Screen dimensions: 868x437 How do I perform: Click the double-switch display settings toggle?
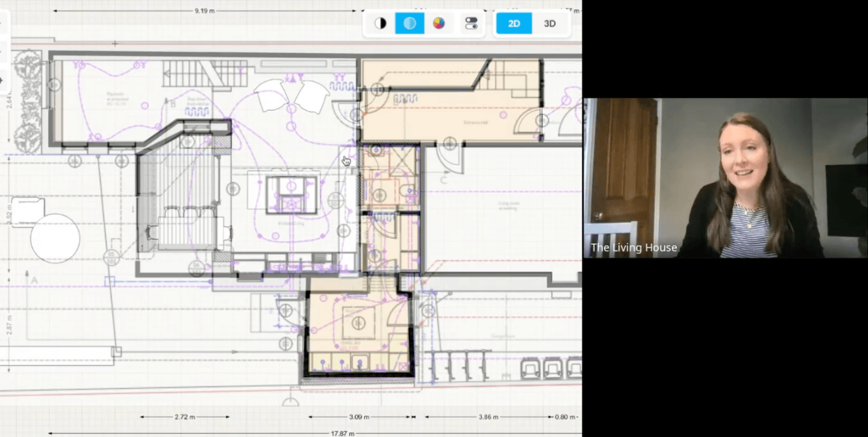(472, 23)
